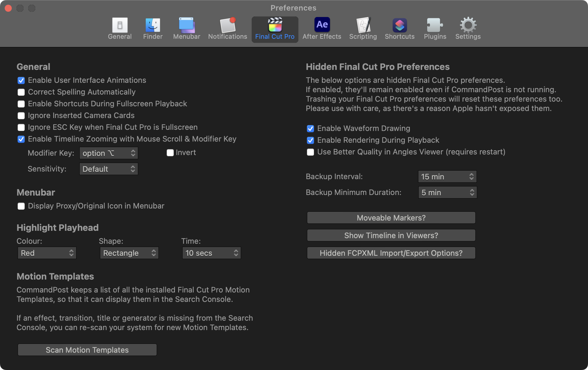Switch to the Finder preferences panel
Viewport: 588px width, 370px height.
[153, 28]
